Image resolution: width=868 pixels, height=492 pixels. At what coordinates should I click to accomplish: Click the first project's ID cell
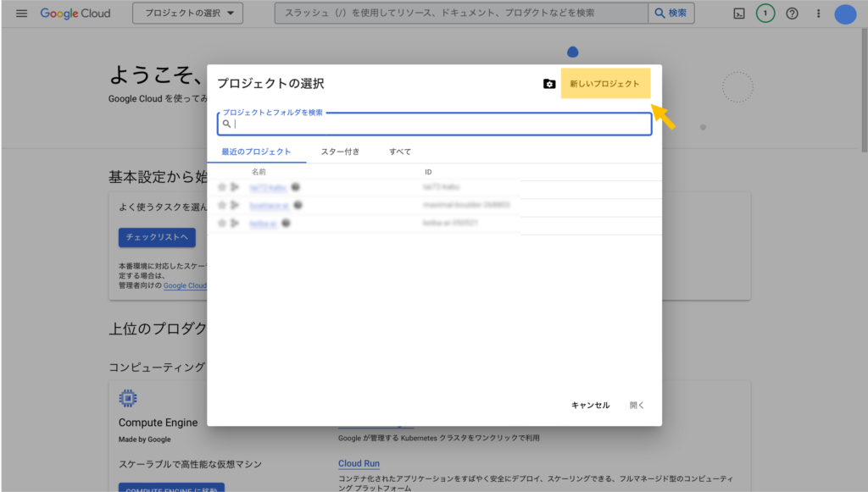coord(441,187)
